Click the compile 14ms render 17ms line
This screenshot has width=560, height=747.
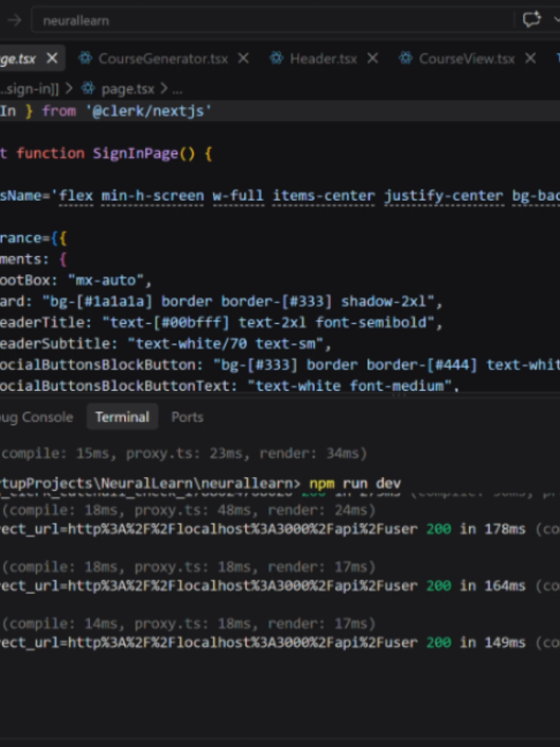click(x=188, y=623)
